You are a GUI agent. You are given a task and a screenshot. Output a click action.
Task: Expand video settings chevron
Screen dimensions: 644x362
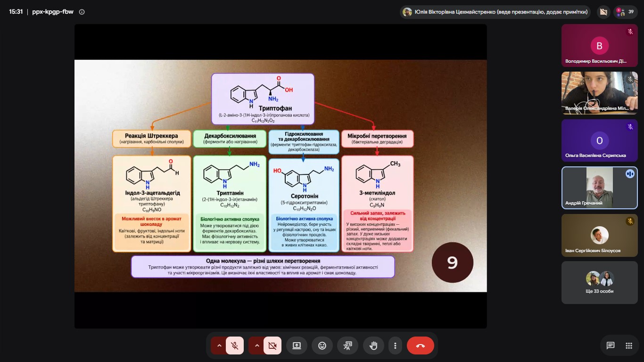coord(257,346)
